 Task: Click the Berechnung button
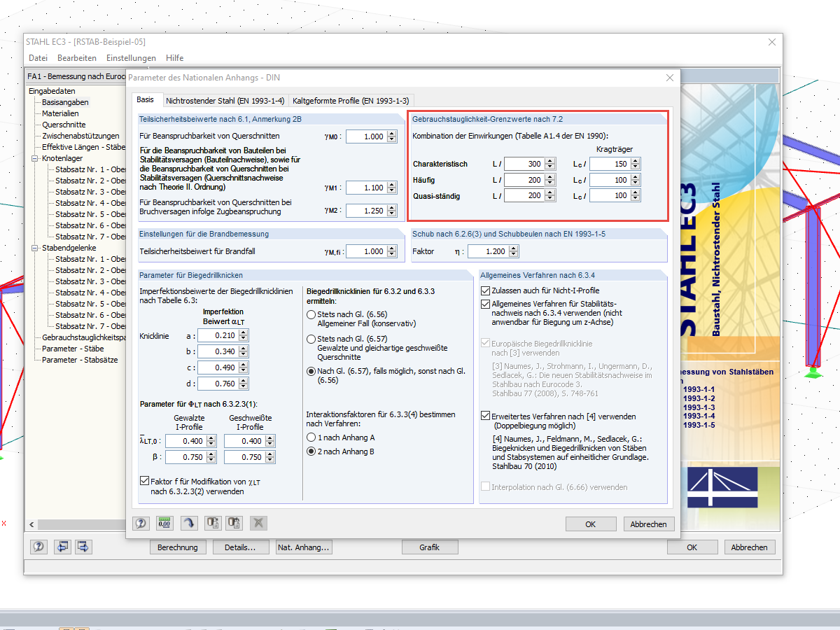pos(178,547)
